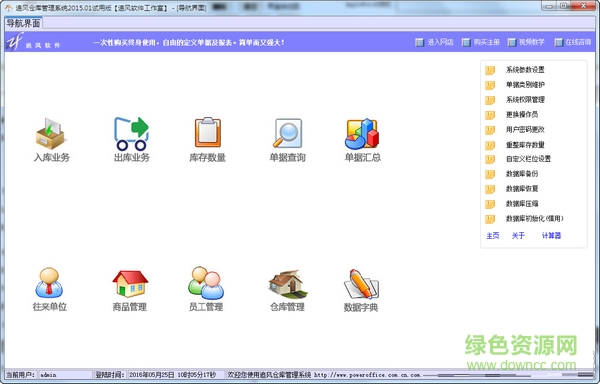The width and height of the screenshot is (600, 384).
Task: Open the 商品管理 house icon
Action: point(130,284)
